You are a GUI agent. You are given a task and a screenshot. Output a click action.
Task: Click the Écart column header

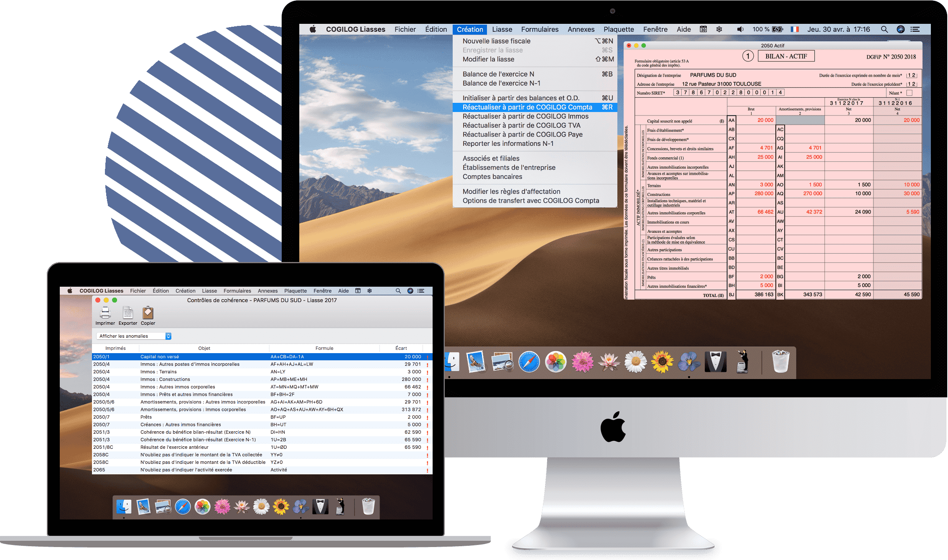tap(401, 348)
